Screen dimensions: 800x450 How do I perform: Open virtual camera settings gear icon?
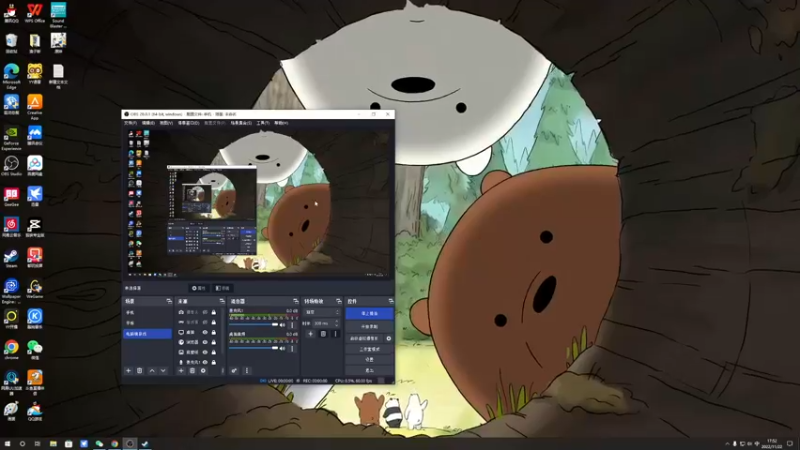389,338
